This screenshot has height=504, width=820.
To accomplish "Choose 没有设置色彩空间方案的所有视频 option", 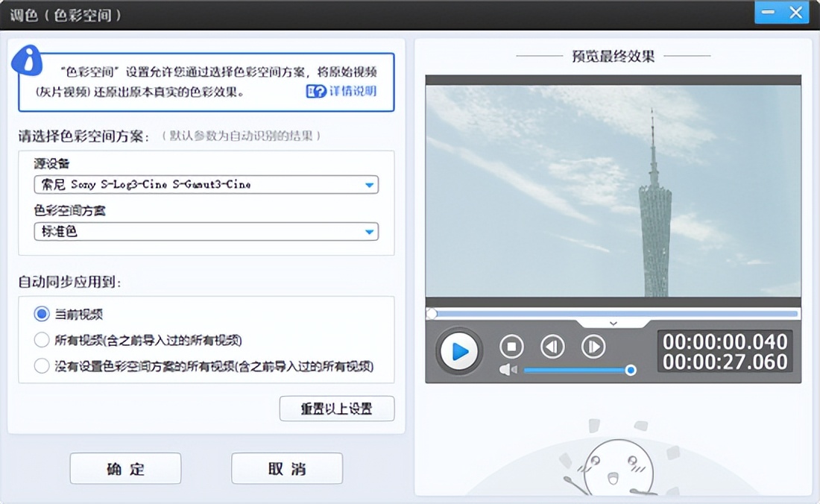I will click(42, 366).
